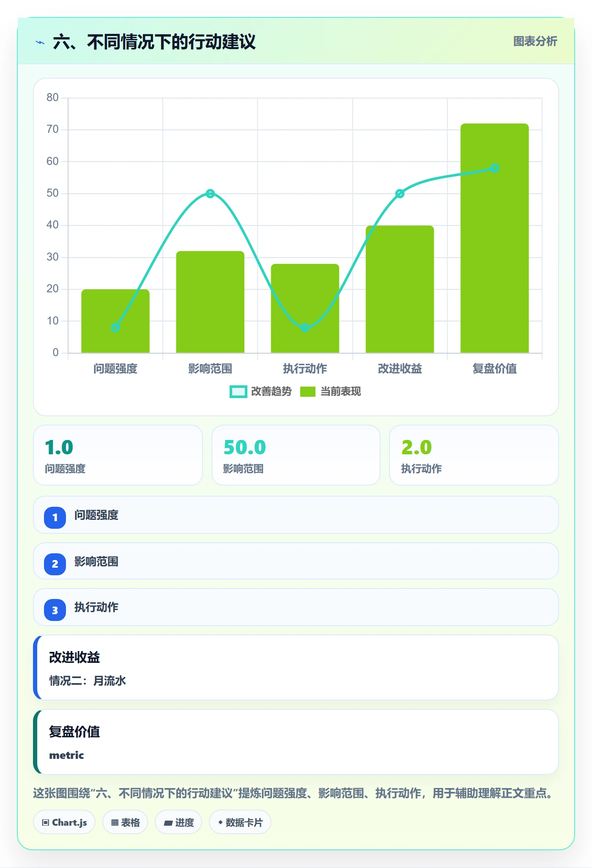This screenshot has height=868, width=592.
Task: Toggle the 当前表现 green legend swatch
Action: (308, 392)
